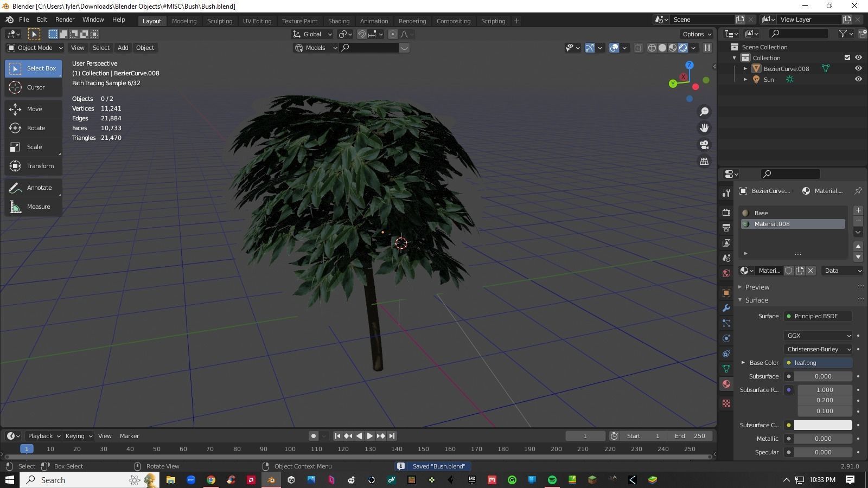Open View Layer properties tab
The image size is (868, 488).
[726, 242]
